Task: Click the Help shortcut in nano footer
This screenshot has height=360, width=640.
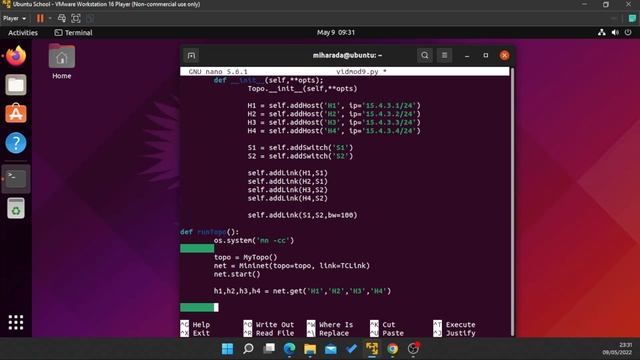Action: pos(195,324)
